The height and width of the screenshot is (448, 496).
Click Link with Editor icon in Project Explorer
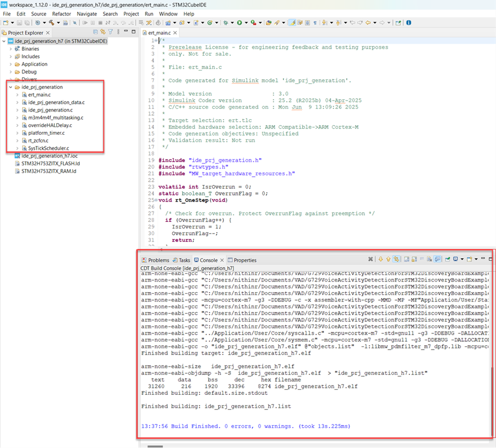point(103,33)
